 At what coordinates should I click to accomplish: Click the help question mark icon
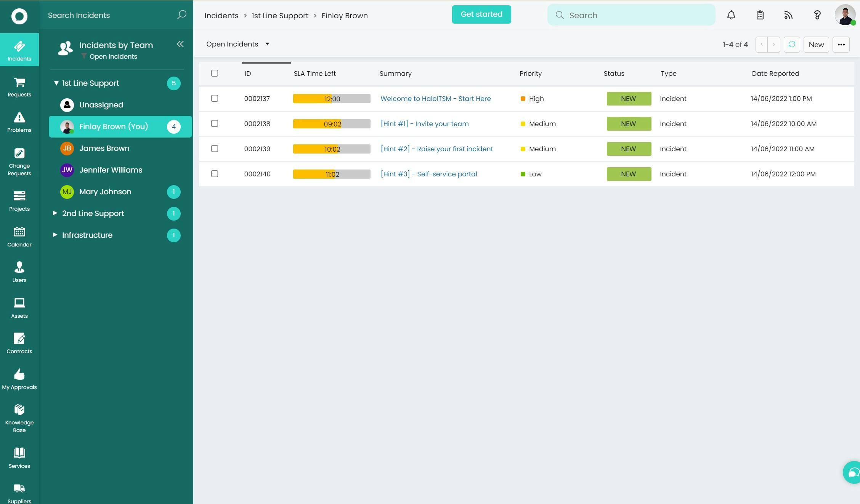pyautogui.click(x=817, y=15)
